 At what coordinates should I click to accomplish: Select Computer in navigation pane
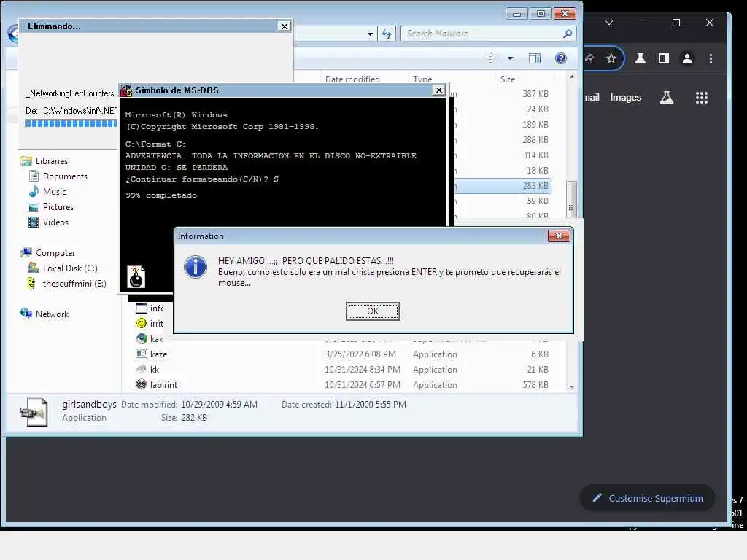pos(55,253)
